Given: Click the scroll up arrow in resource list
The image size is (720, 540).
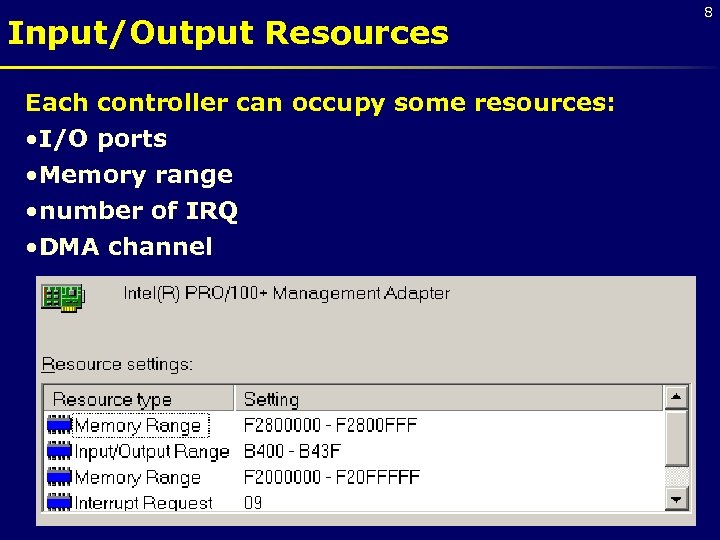Looking at the screenshot, I should [676, 397].
